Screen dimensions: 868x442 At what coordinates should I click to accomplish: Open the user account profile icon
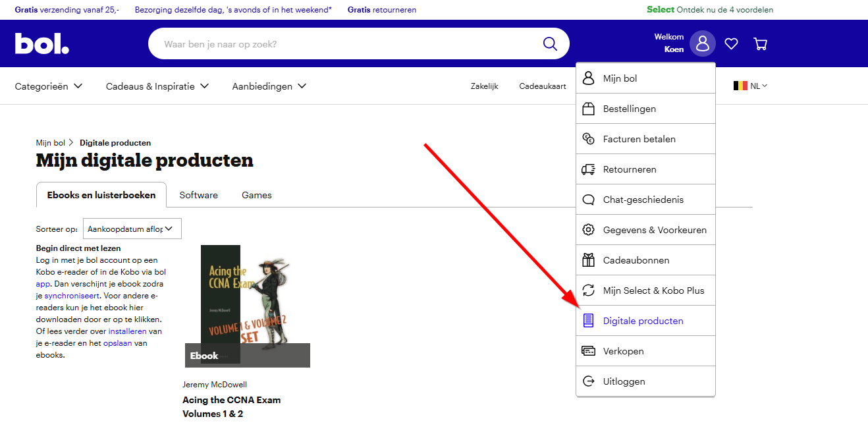(x=702, y=43)
